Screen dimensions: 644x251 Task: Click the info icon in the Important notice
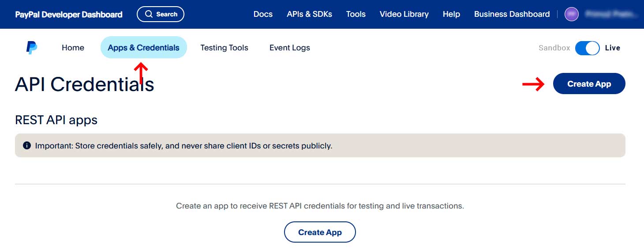pyautogui.click(x=27, y=145)
